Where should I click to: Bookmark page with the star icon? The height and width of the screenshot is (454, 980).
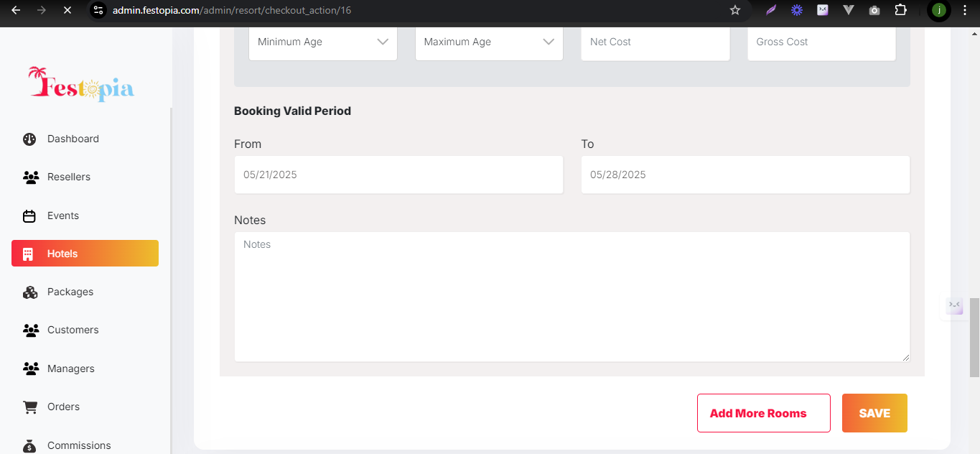click(734, 10)
